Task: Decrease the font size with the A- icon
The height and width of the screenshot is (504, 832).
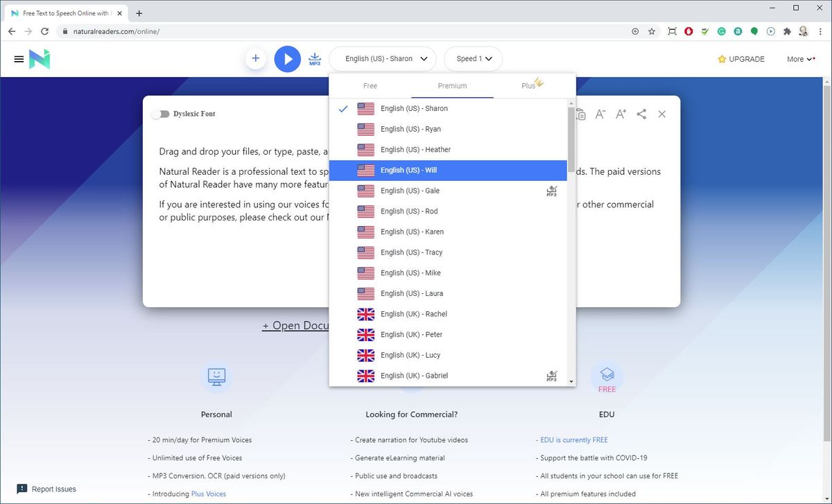Action: tap(600, 114)
